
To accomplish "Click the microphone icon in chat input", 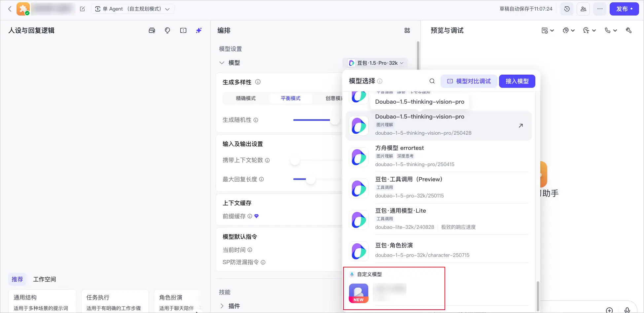I will 627,310.
